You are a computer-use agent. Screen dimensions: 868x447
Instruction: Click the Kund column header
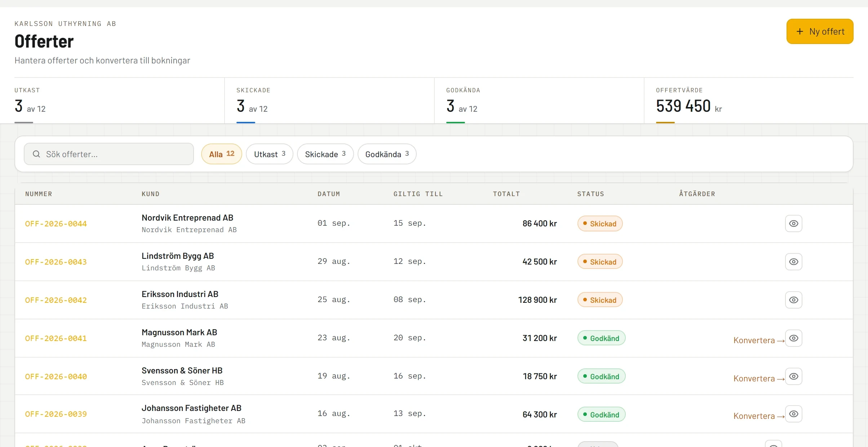click(151, 194)
